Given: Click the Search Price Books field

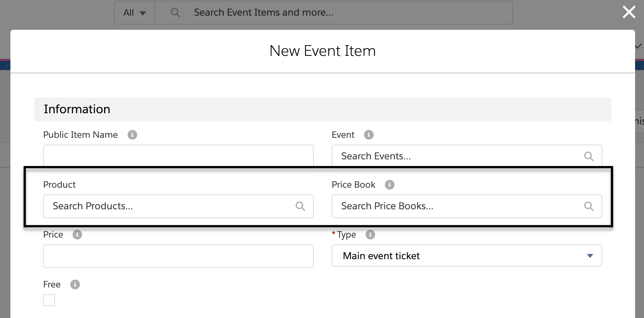Looking at the screenshot, I should click(467, 206).
